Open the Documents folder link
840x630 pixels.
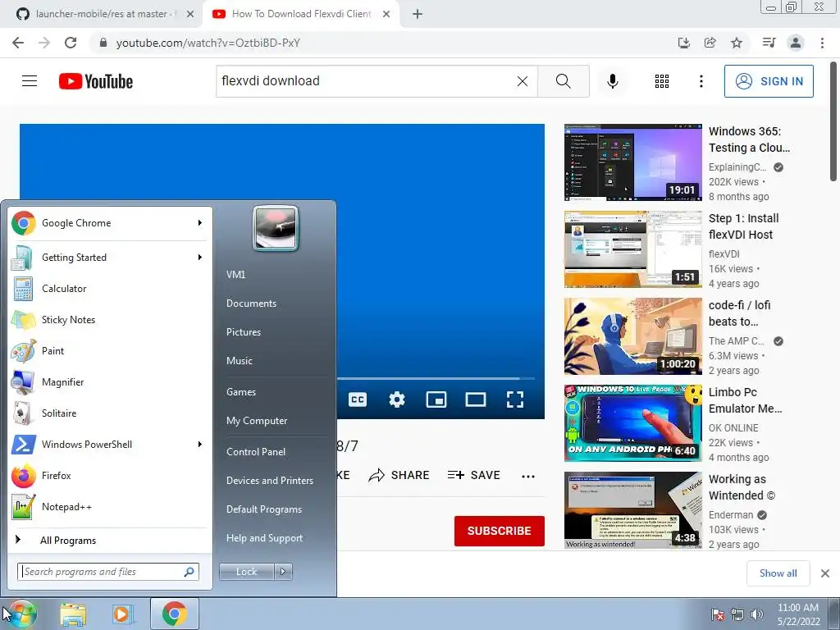pyautogui.click(x=251, y=304)
